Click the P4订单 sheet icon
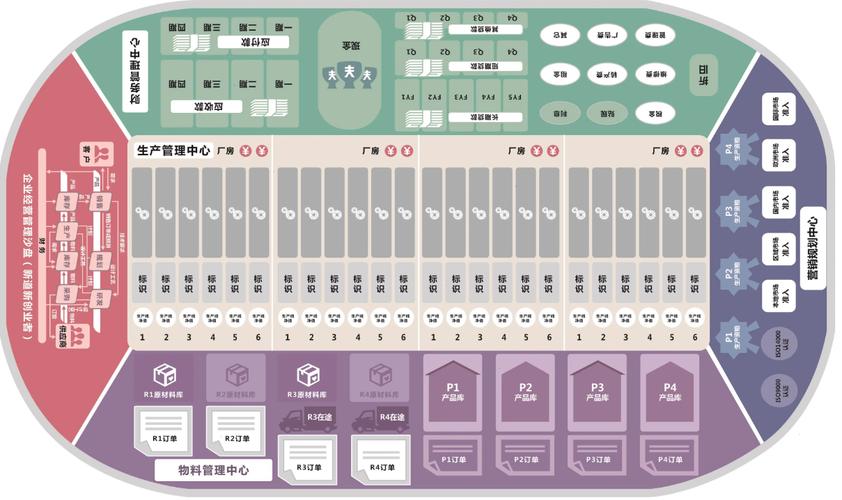The image size is (842, 500). pyautogui.click(x=670, y=455)
